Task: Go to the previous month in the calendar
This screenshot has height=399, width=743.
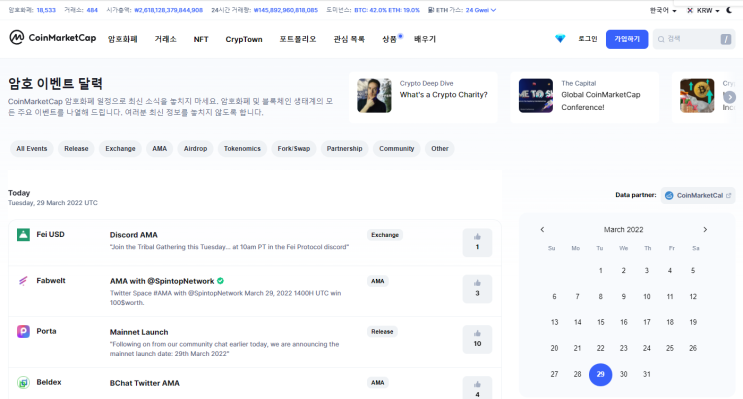Action: (x=543, y=229)
